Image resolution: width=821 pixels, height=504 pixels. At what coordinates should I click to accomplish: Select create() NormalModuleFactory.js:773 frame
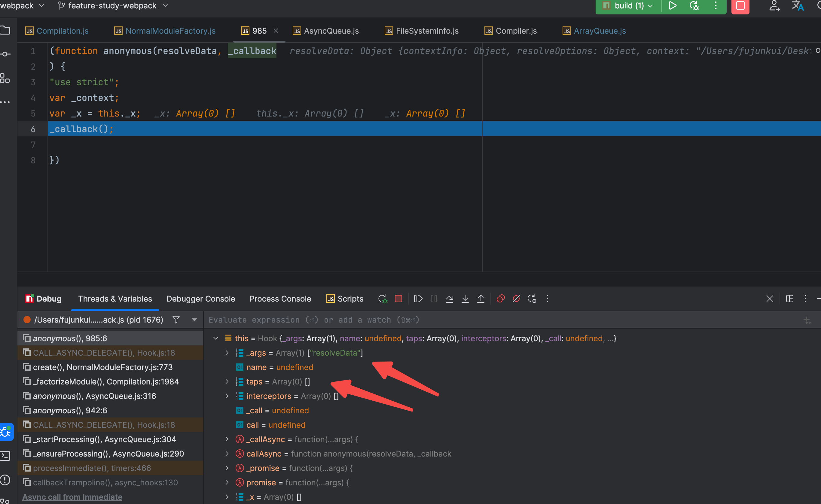point(103,367)
